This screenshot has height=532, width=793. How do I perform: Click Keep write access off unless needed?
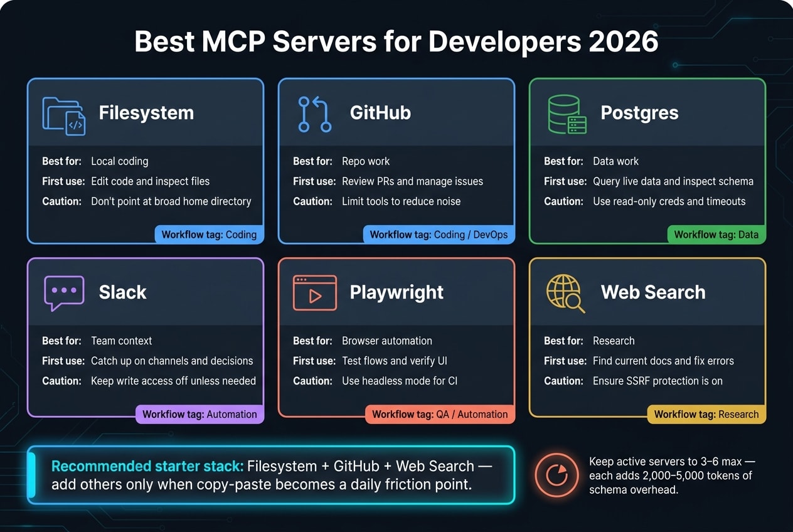pos(174,381)
